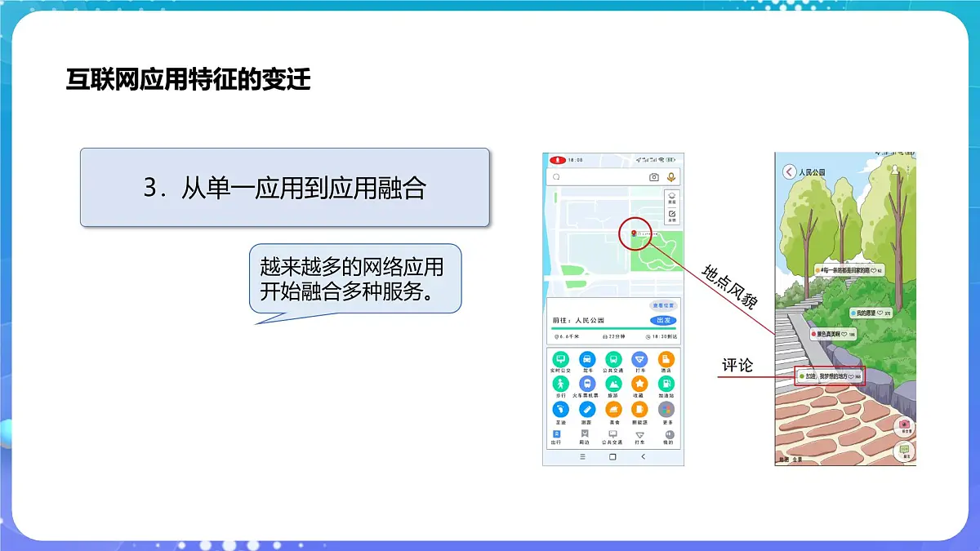Screen dimensions: 980x551
Task: Click the green route progress bar
Action: click(x=612, y=328)
